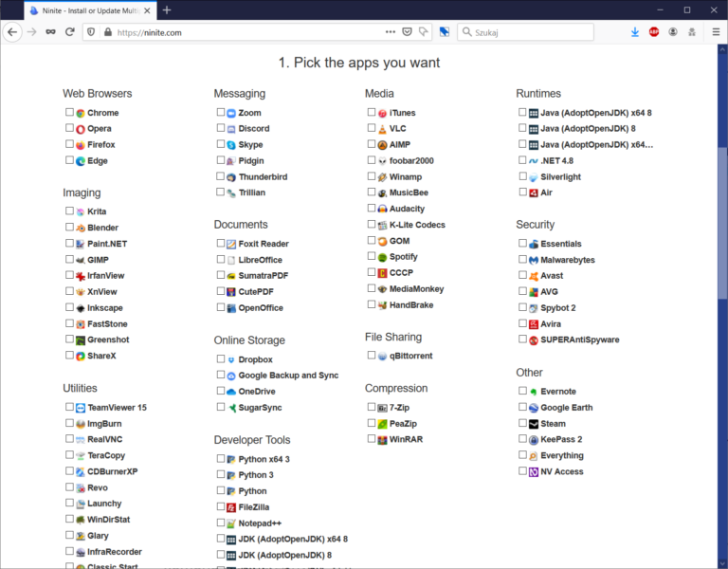This screenshot has width=728, height=569.
Task: Check the Krita checkbox
Action: pos(69,211)
